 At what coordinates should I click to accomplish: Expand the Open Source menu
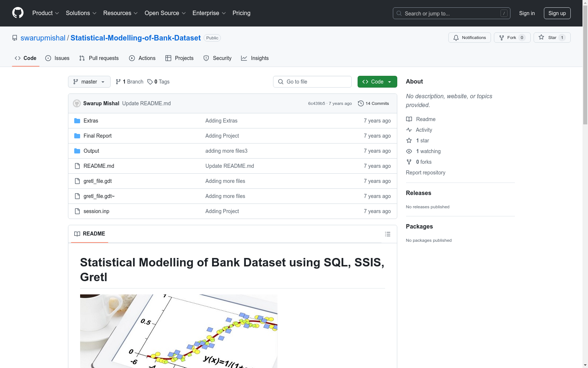165,13
